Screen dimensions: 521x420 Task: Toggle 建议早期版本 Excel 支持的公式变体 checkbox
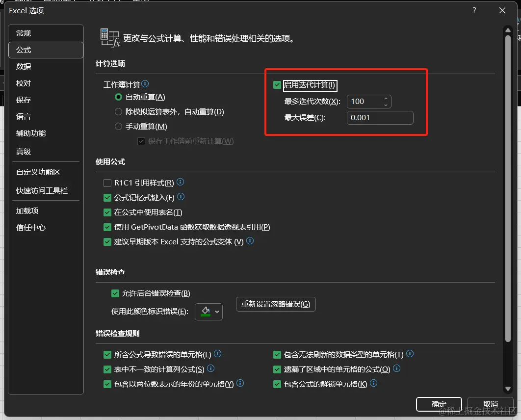pos(107,242)
